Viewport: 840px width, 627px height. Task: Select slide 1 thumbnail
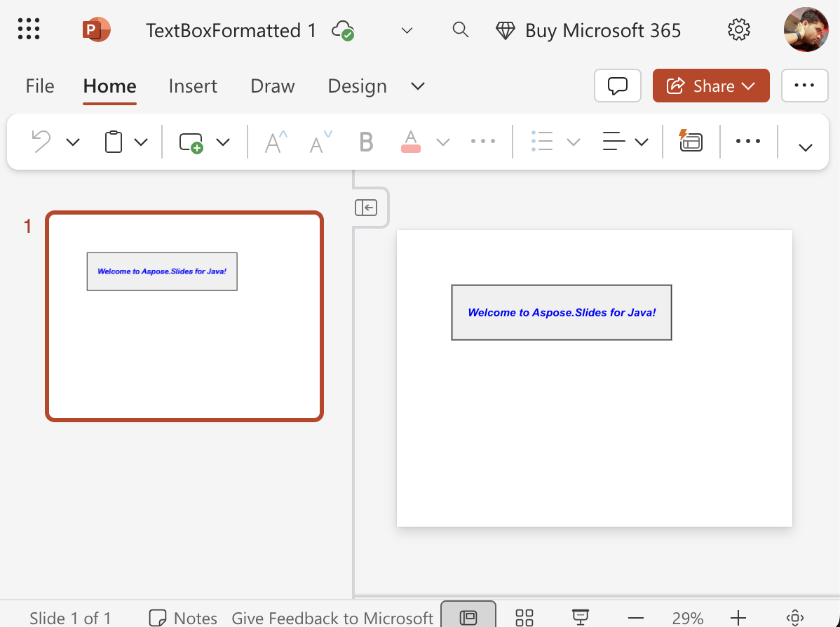point(184,316)
